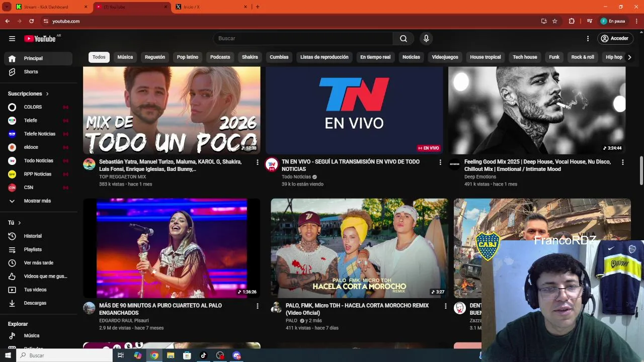Image resolution: width=644 pixels, height=362 pixels.
Task: Select the Pop latino chip
Action: pos(188,57)
